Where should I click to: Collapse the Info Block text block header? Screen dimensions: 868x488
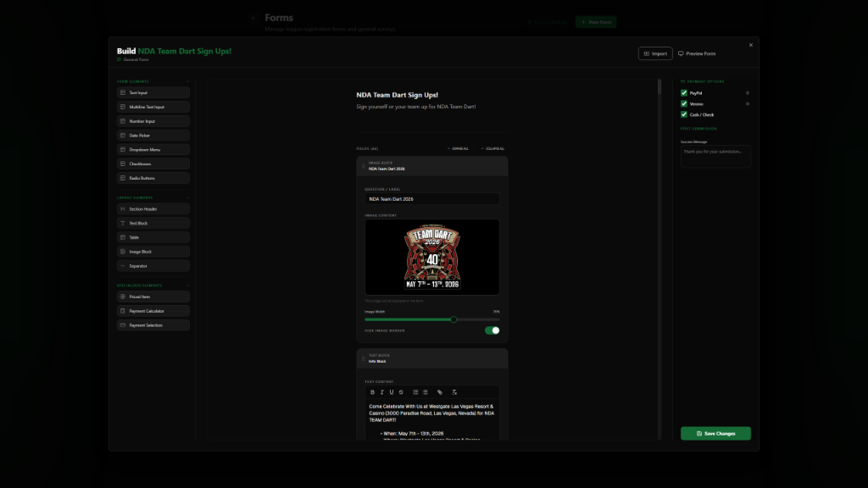(432, 358)
